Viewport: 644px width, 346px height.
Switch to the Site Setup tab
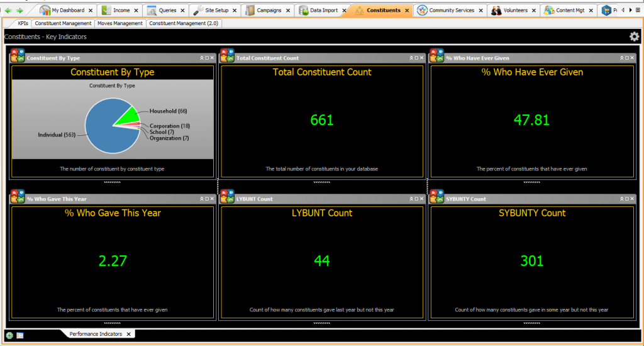click(x=216, y=10)
